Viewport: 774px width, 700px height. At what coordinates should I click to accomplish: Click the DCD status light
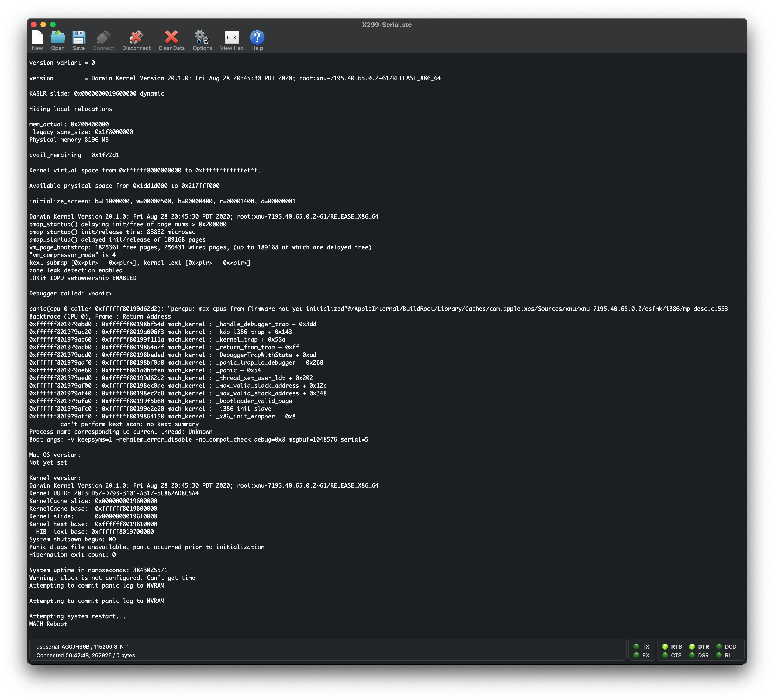719,647
